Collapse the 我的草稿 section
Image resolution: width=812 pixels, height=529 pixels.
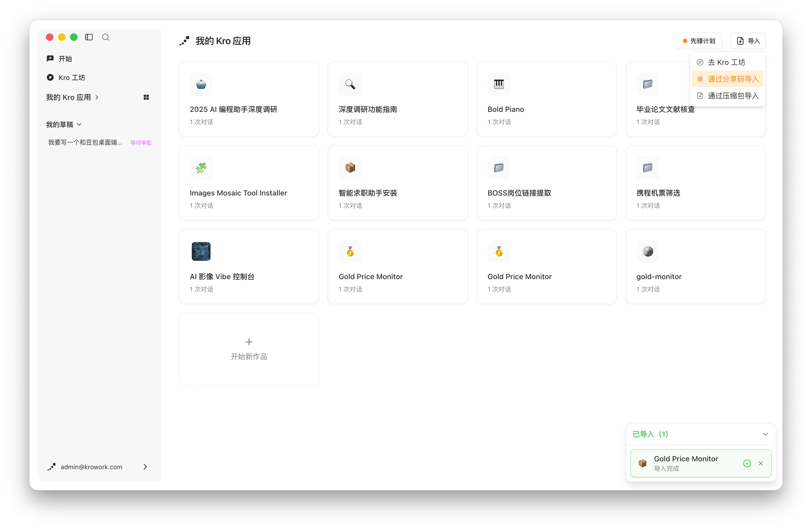pos(79,124)
